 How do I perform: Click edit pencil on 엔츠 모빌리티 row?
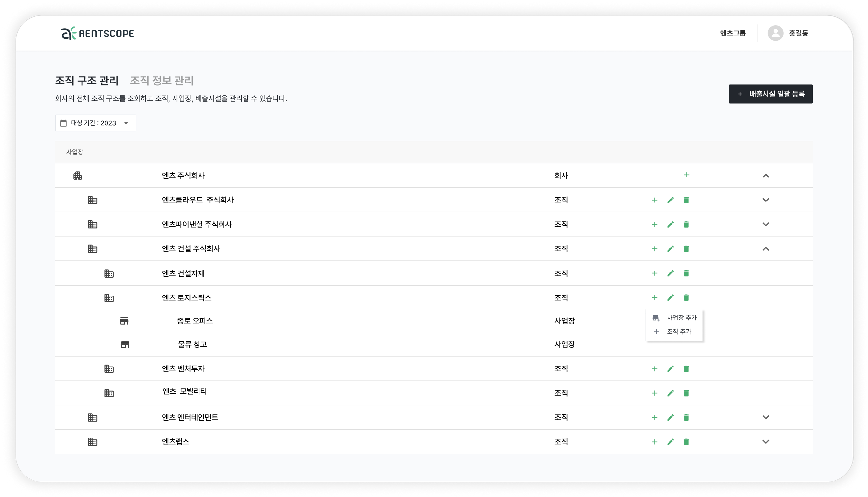click(670, 393)
